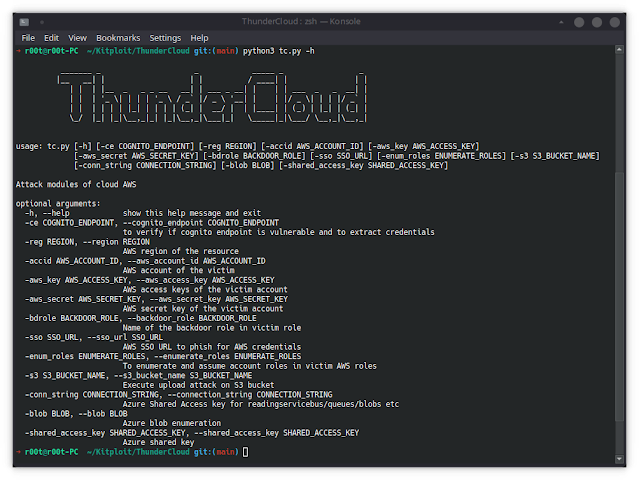Open the Edit menu
Viewport: 639px width, 480px height.
[x=51, y=38]
